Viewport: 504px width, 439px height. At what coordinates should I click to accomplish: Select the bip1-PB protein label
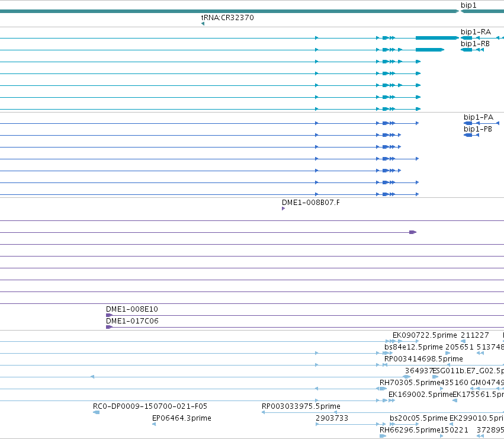point(477,129)
